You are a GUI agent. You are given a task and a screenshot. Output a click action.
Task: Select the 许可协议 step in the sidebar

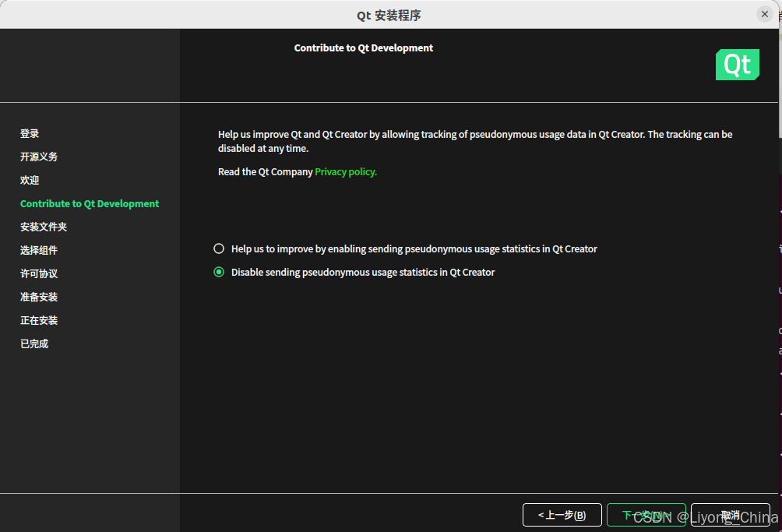pos(39,273)
